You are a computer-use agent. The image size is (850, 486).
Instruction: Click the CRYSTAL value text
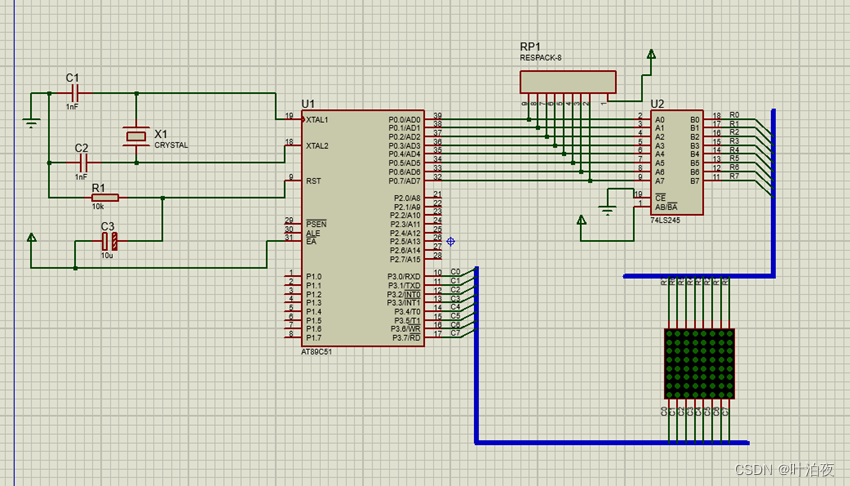coord(171,145)
